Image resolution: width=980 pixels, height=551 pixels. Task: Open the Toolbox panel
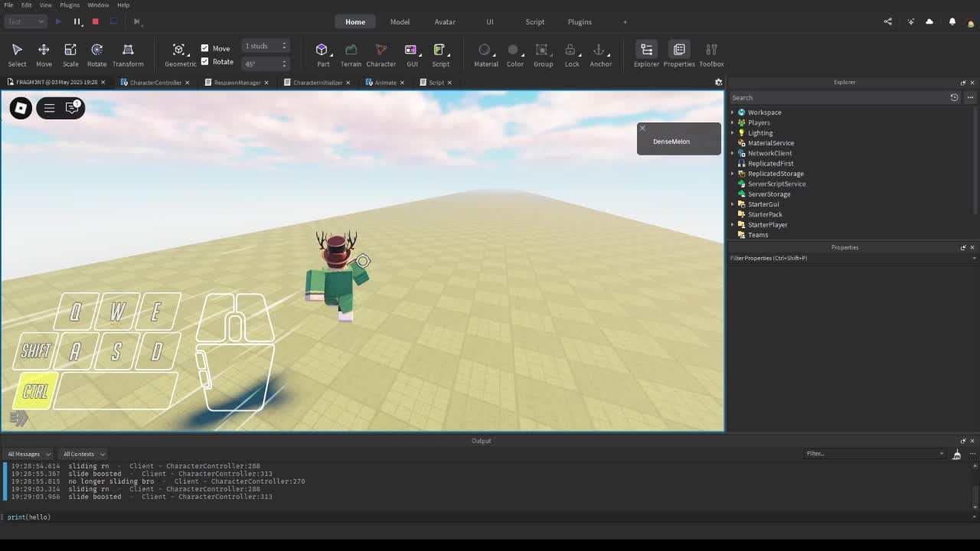coord(710,54)
